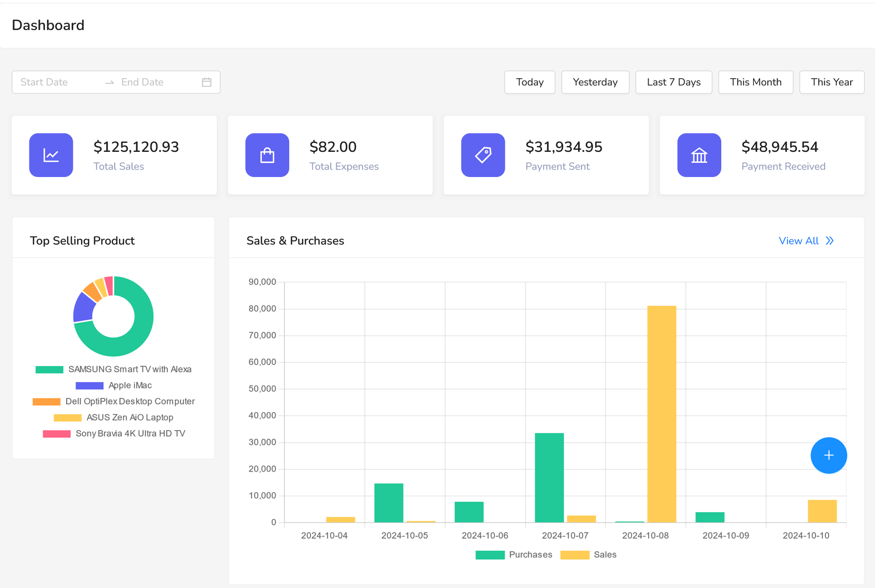Toggle SAMSUNG Smart TV legend entry
The image size is (875, 588).
114,369
